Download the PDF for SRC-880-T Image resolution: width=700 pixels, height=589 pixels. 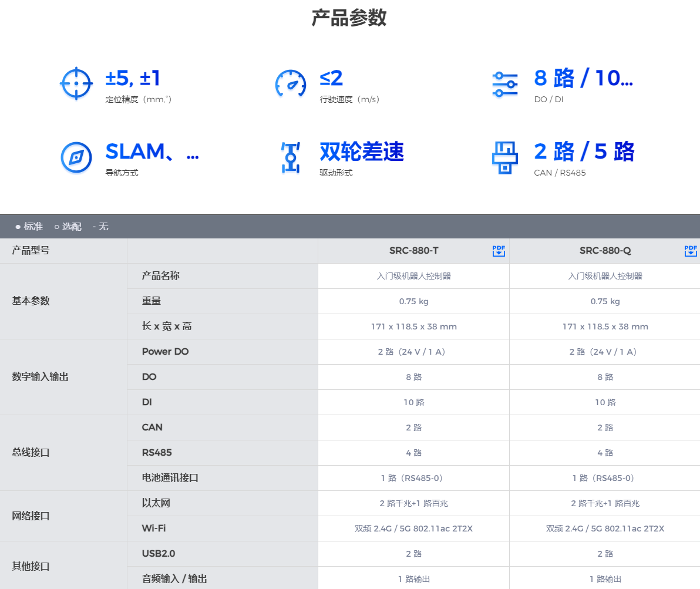(x=499, y=251)
